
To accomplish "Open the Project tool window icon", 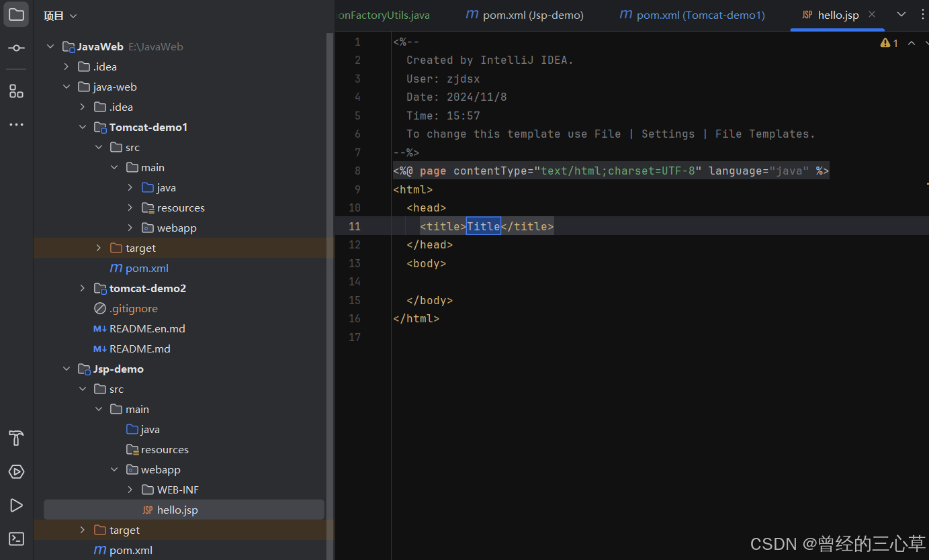I will 16,14.
